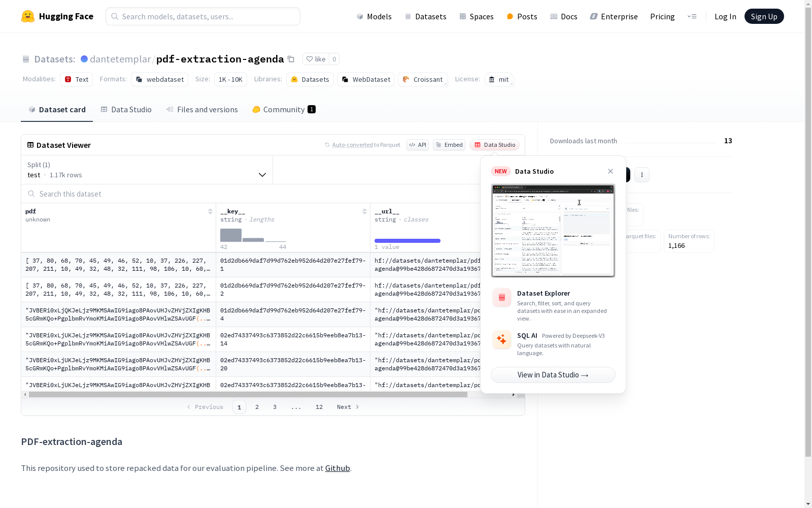
Task: Click the Croissant library tag
Action: point(423,79)
